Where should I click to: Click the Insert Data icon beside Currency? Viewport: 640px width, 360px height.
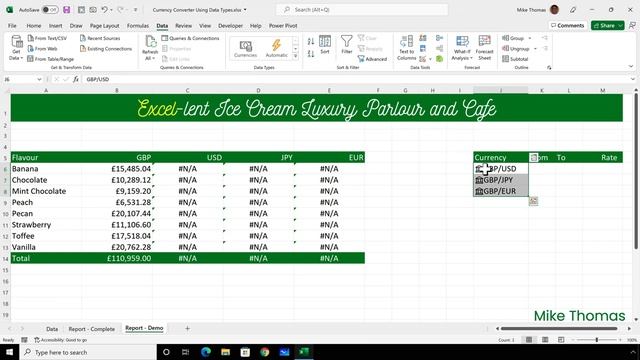pyautogui.click(x=533, y=157)
